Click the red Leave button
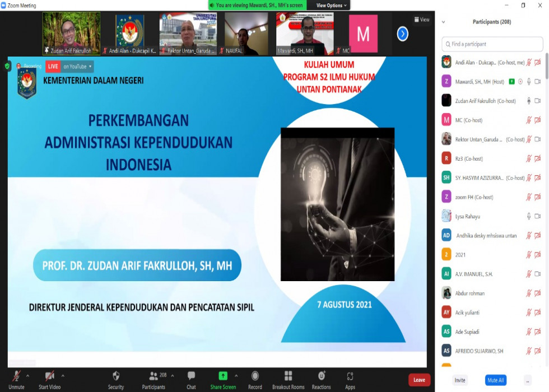This screenshot has height=392, width=549. 419,380
